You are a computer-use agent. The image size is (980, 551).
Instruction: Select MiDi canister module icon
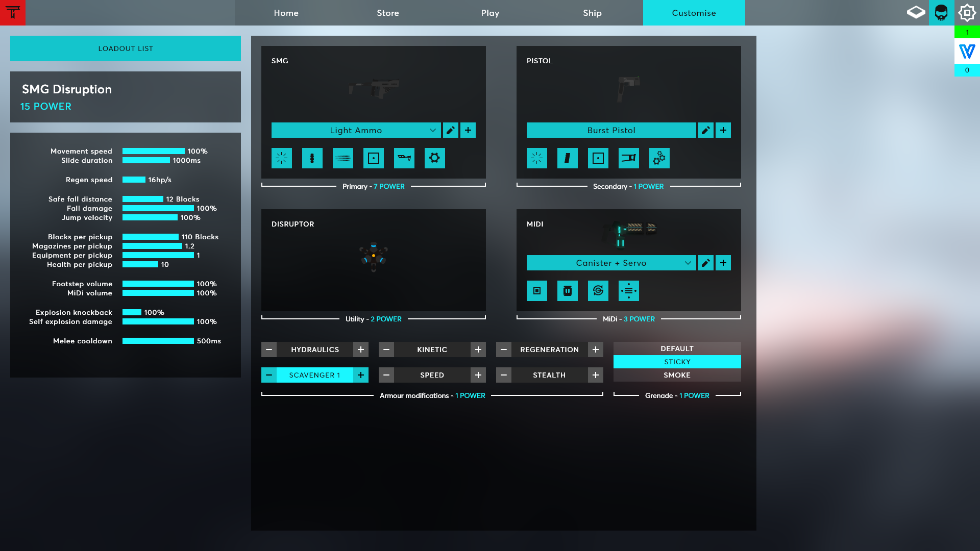click(x=568, y=291)
